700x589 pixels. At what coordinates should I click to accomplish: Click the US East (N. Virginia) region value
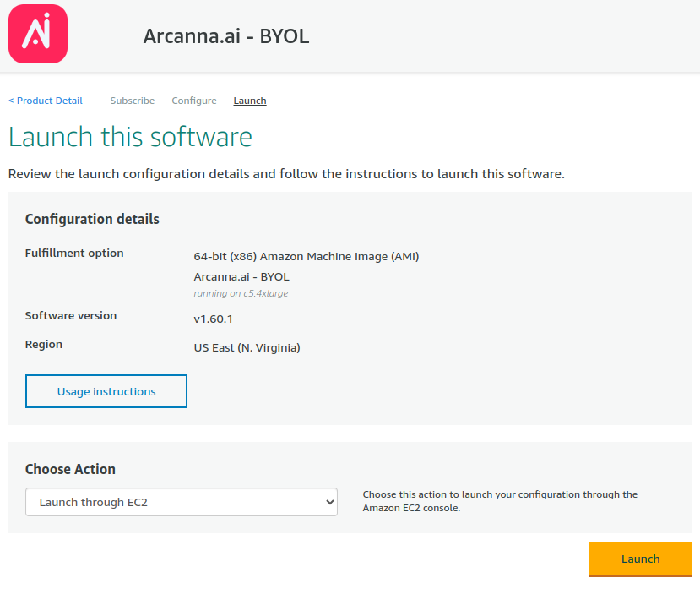tap(247, 347)
